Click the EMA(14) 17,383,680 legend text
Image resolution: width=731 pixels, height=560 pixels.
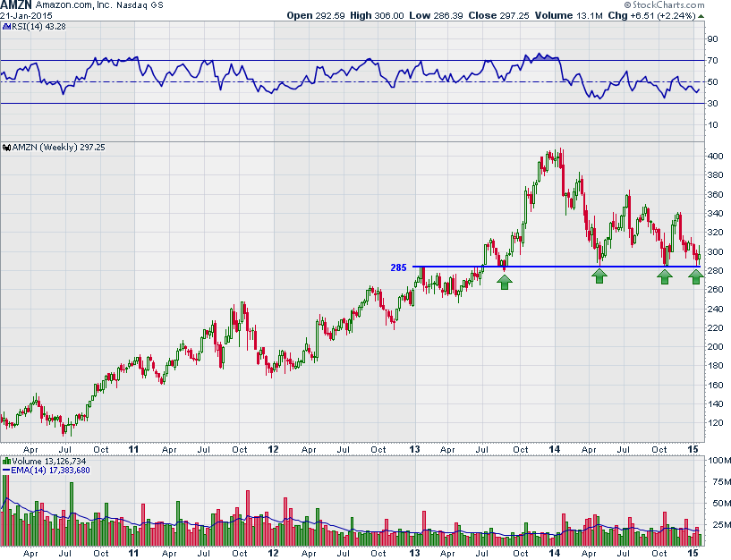50,471
